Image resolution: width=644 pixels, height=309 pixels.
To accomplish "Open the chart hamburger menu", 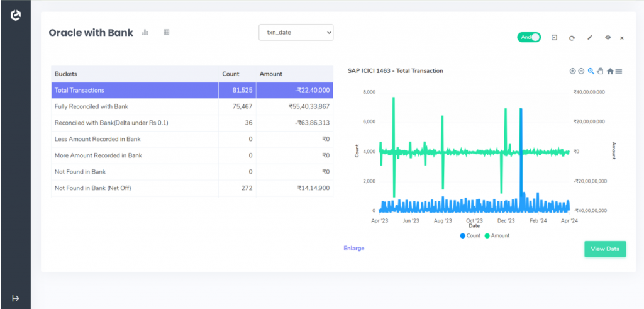I will click(x=619, y=71).
